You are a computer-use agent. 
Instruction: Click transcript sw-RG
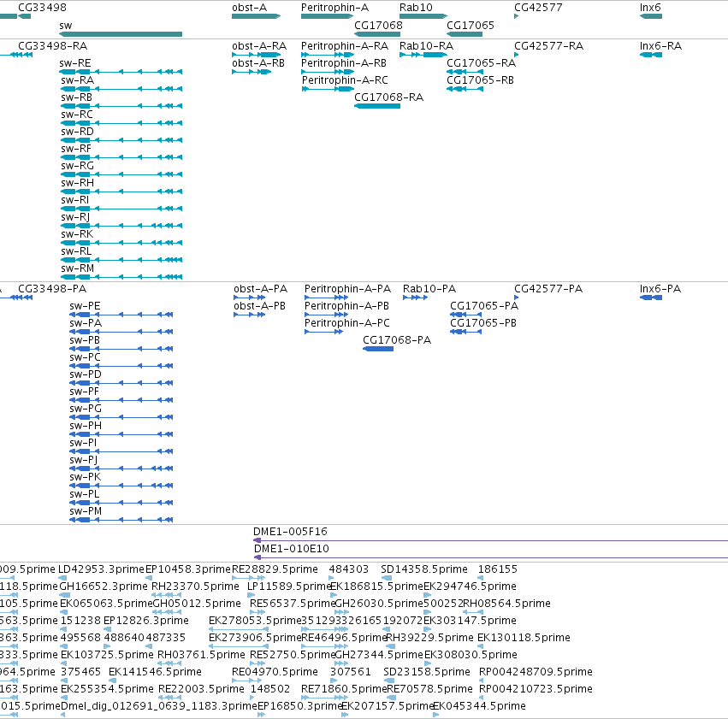tap(121, 174)
